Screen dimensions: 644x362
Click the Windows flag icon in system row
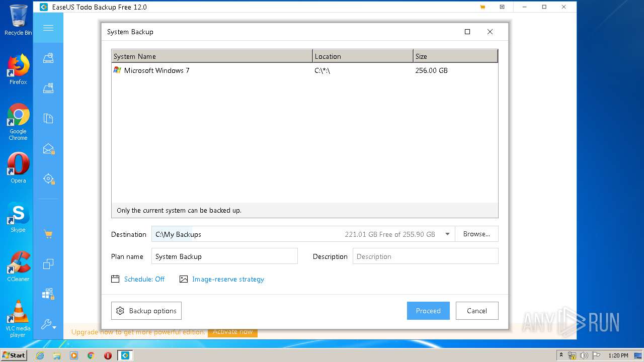click(x=117, y=70)
